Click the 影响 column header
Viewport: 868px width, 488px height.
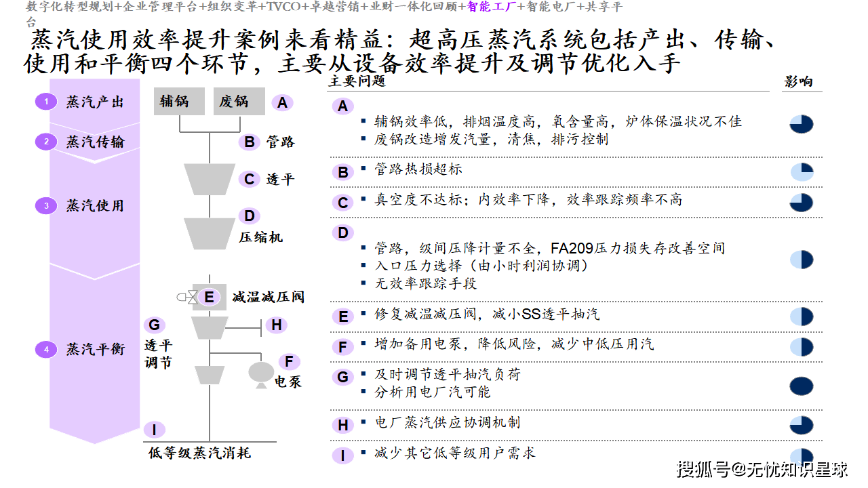pos(798,82)
